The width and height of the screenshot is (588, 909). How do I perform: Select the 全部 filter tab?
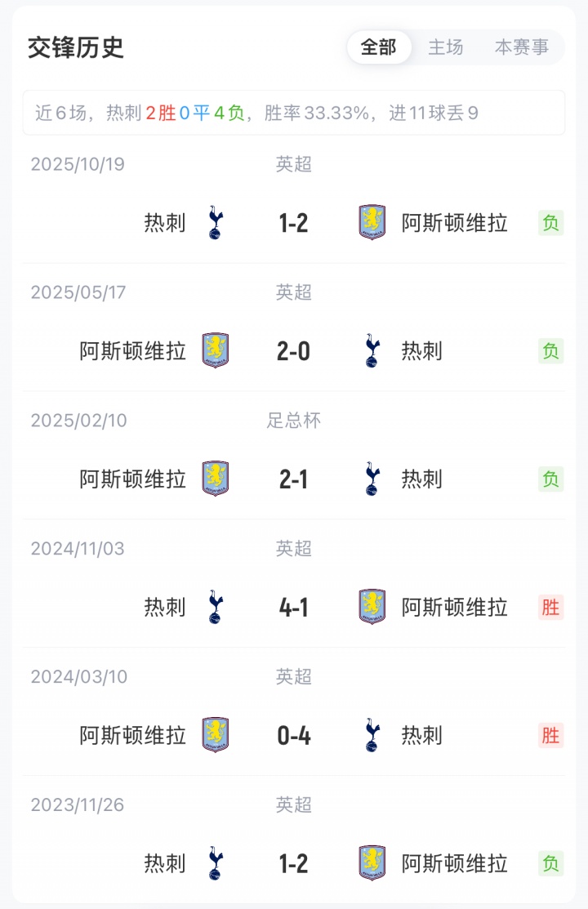[x=379, y=47]
